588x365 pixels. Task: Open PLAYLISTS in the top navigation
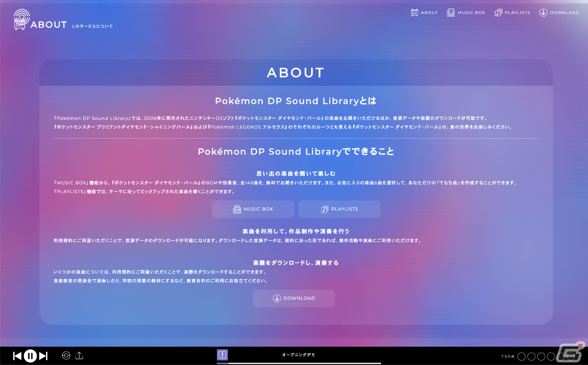[513, 13]
